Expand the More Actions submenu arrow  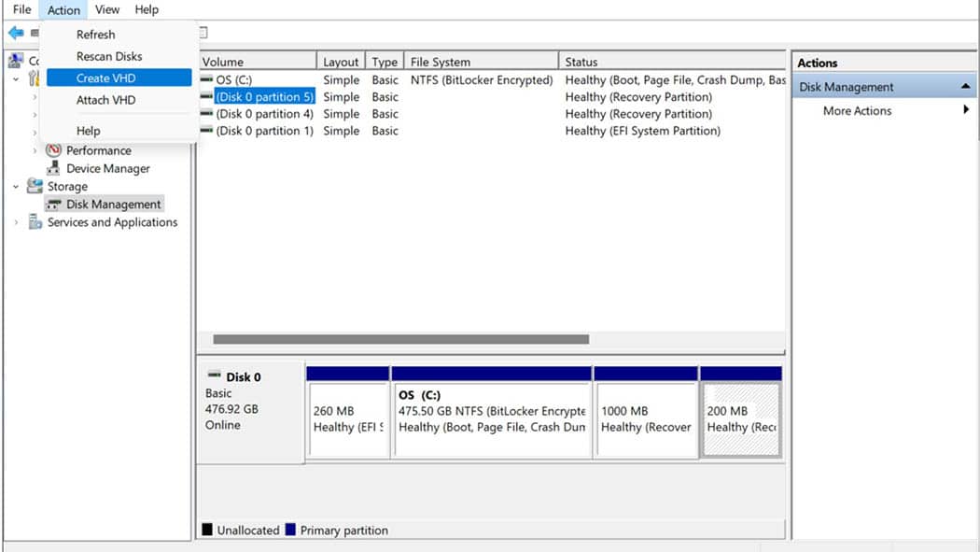966,110
